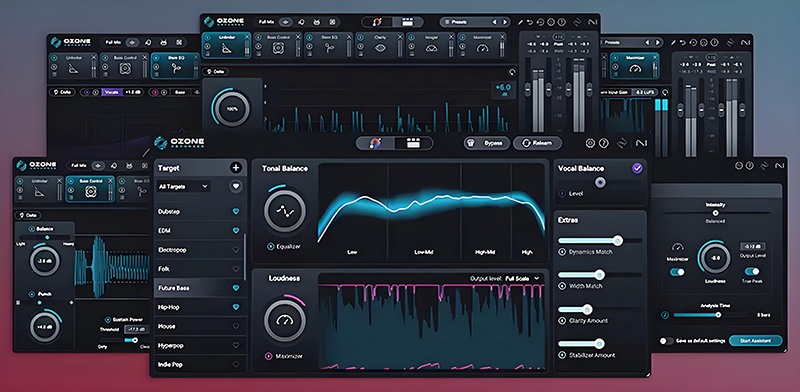800x392 pixels.
Task: Switch to module chain view in front window
Action: (413, 143)
